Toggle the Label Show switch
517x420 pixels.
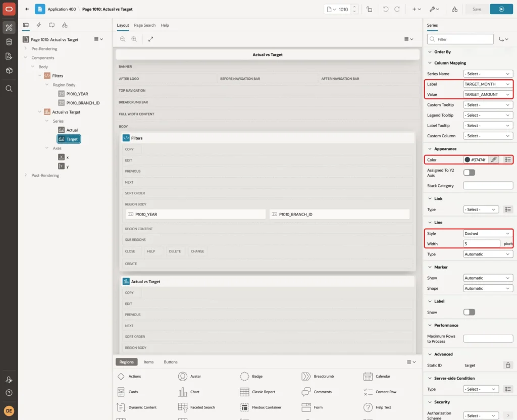[469, 312]
